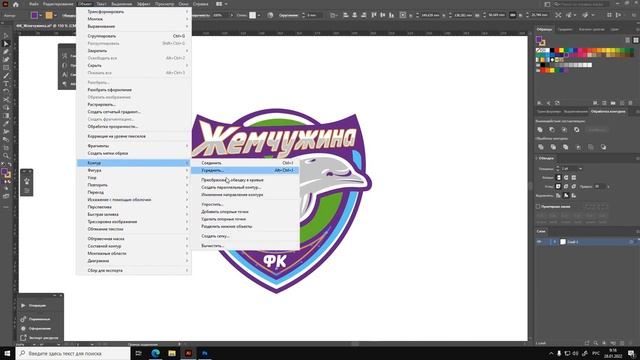Image resolution: width=640 pixels, height=360 pixels.
Task: Switch Swatches panel to thumbnail grid view
Action: [x=636, y=40]
